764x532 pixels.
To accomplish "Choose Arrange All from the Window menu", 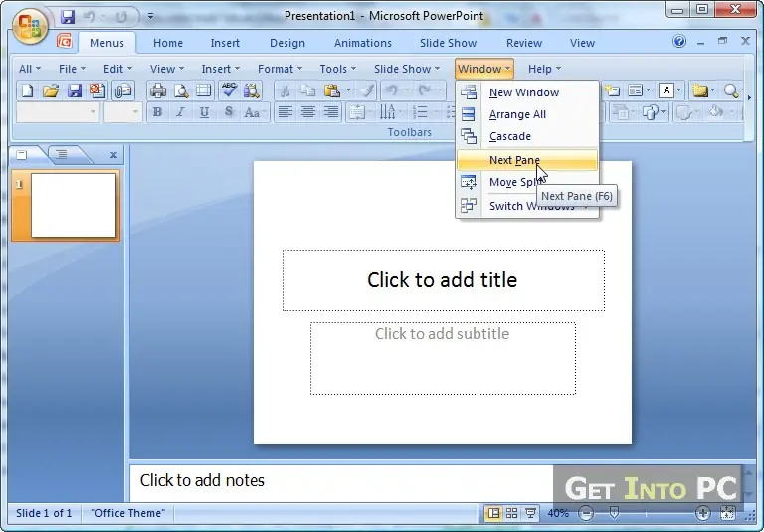I will tap(527, 114).
